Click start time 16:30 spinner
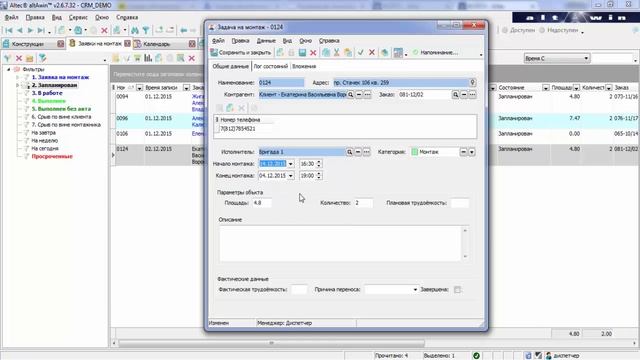Image resolution: width=640 pixels, height=360 pixels. click(x=319, y=164)
